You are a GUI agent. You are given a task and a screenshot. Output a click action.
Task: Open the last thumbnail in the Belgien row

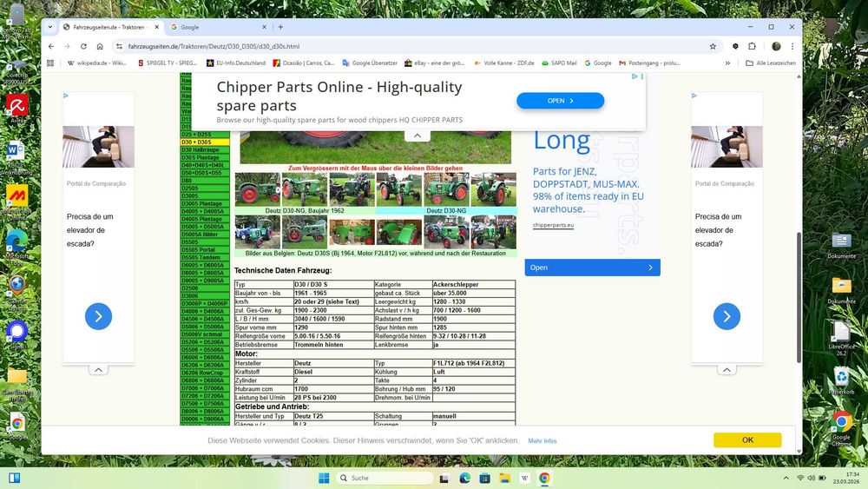click(494, 232)
